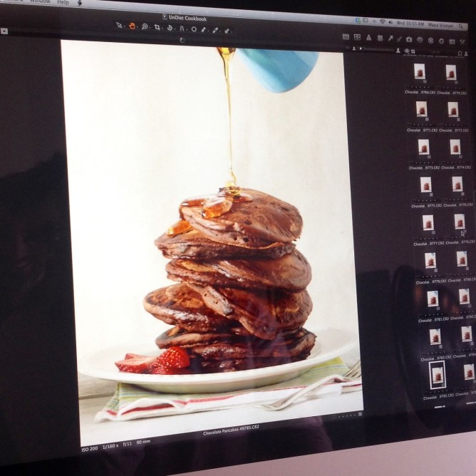
Task: Toggle the eye visibility icon above browser
Action: [407, 51]
